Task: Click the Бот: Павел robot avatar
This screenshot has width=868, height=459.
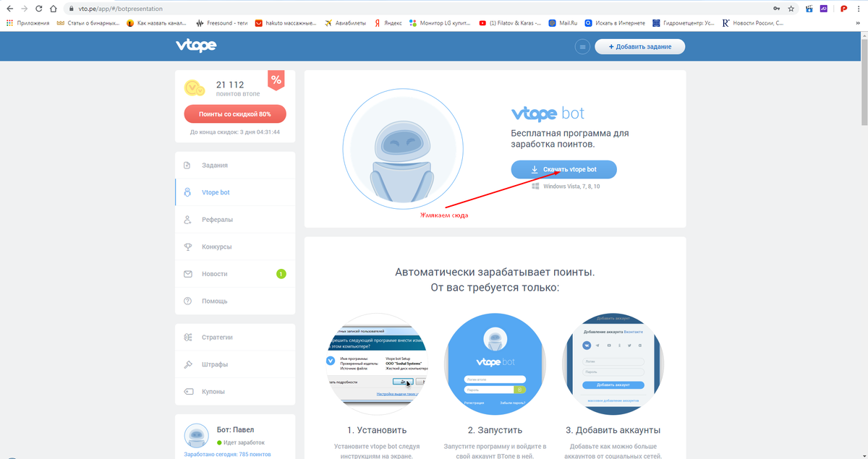Action: (x=197, y=435)
